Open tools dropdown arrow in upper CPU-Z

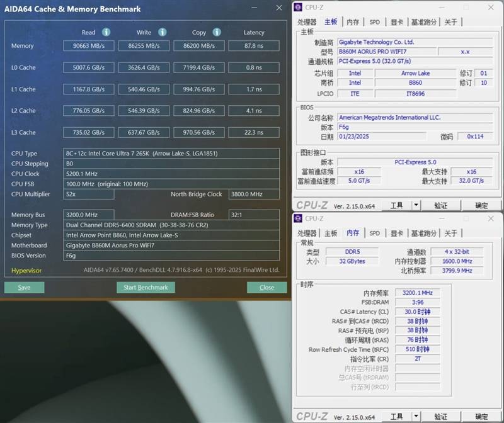coord(416,205)
